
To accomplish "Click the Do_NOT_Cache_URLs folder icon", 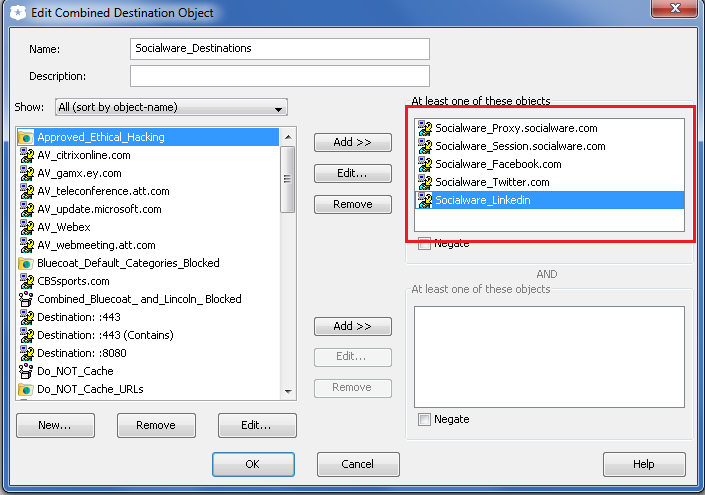I will coord(26,389).
